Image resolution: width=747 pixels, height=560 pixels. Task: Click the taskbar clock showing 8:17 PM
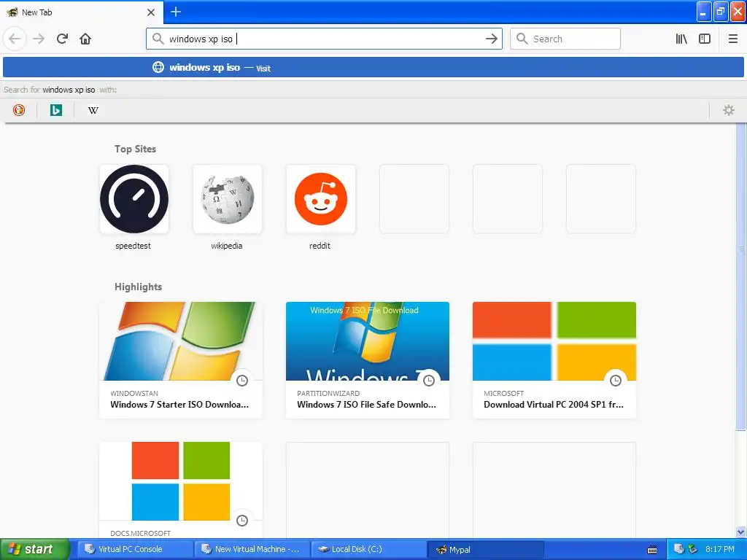pos(720,550)
